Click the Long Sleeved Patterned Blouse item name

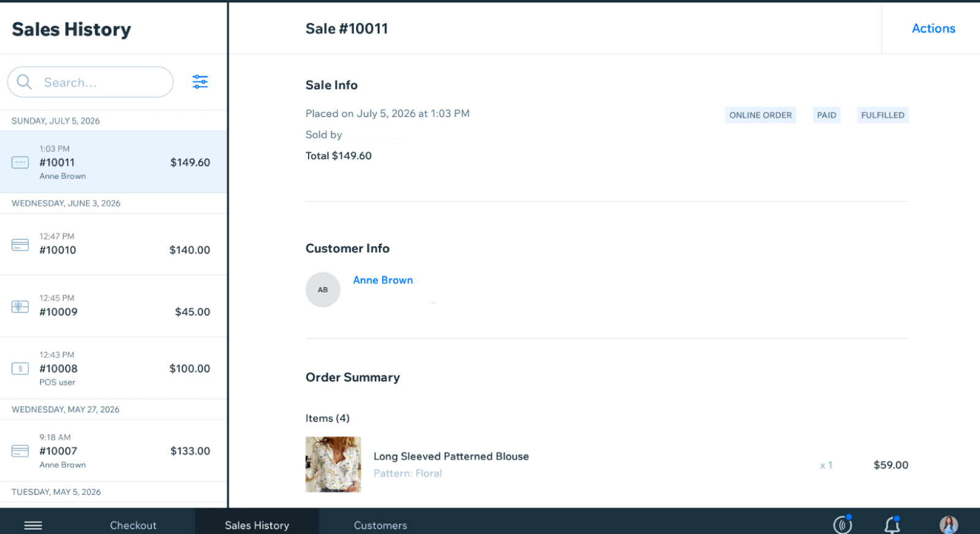tap(451, 456)
